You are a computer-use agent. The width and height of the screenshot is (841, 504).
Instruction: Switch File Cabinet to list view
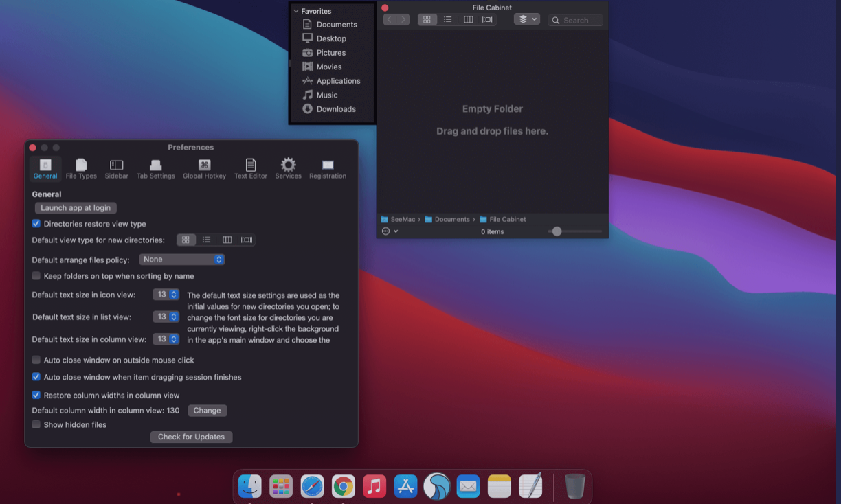pos(448,19)
